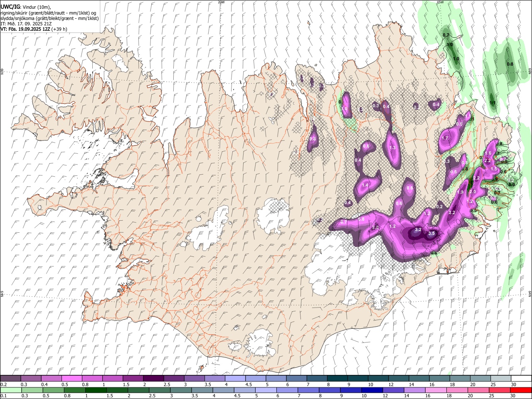This screenshot has width=532, height=399.
Task: Select upper legend swatch between 0.2 and 0.3
Action: (11, 378)
